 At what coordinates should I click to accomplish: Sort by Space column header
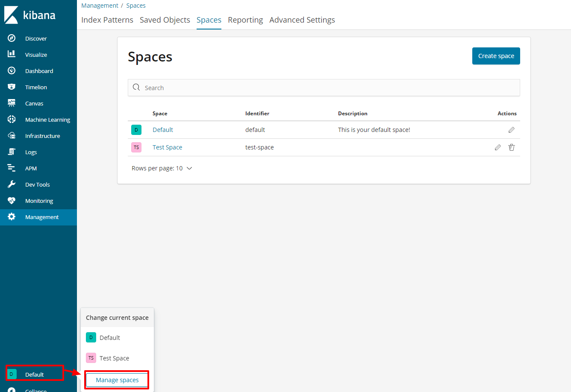[160, 114]
